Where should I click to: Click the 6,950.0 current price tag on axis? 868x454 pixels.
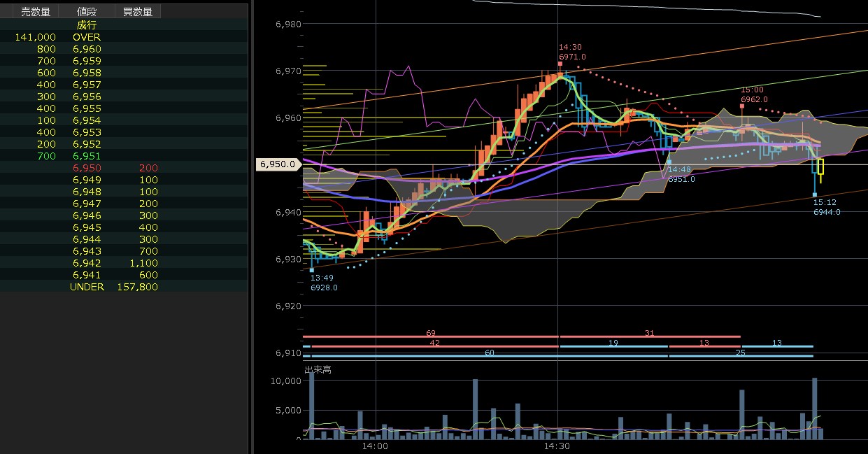tap(278, 164)
